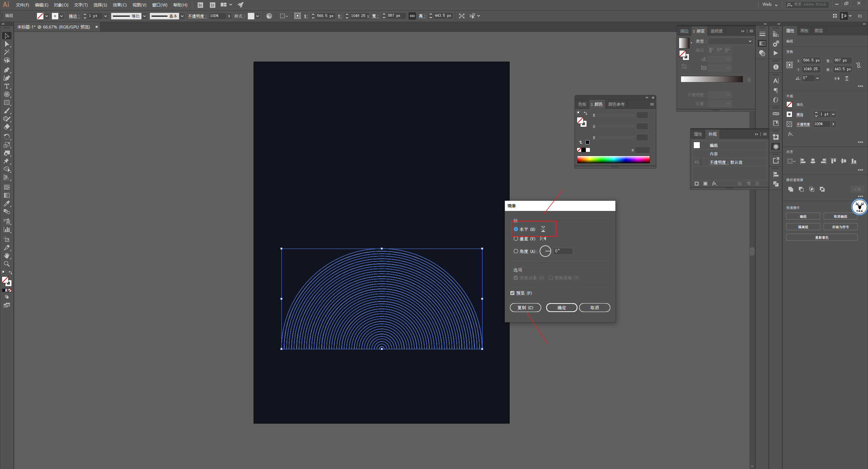Screen dimensions: 868x469
Task: Click the 取消 cancel button
Action: point(594,307)
